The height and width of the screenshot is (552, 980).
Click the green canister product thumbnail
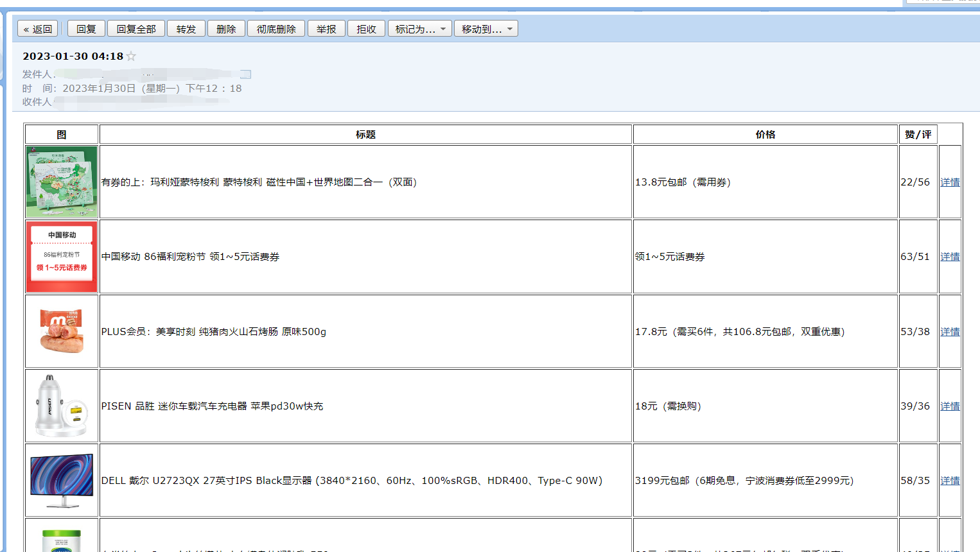tap(62, 539)
